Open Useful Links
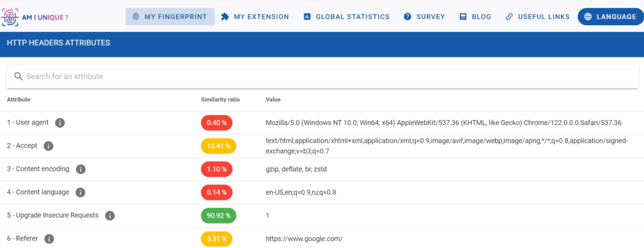 pyautogui.click(x=538, y=17)
